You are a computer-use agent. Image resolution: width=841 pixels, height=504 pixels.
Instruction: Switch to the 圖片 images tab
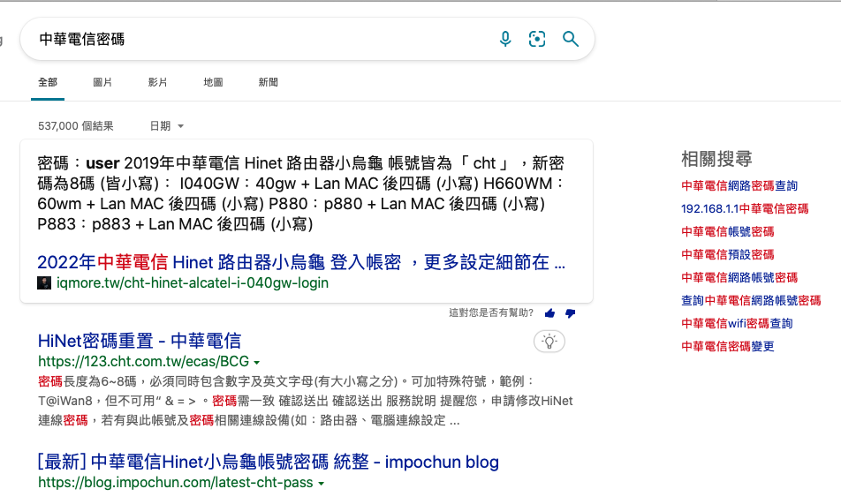click(102, 82)
